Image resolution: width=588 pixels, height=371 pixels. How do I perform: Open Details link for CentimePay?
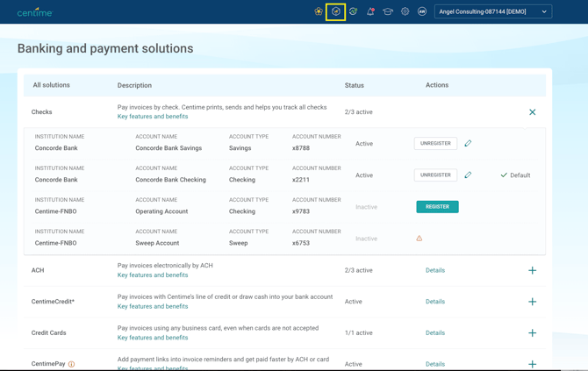[435, 364]
